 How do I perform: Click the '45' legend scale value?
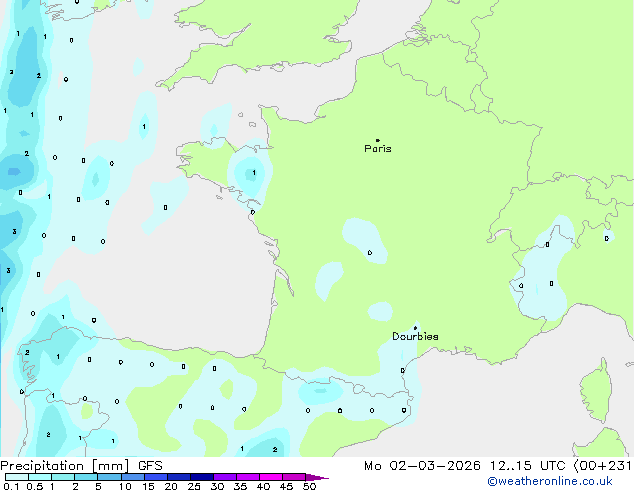[286, 486]
